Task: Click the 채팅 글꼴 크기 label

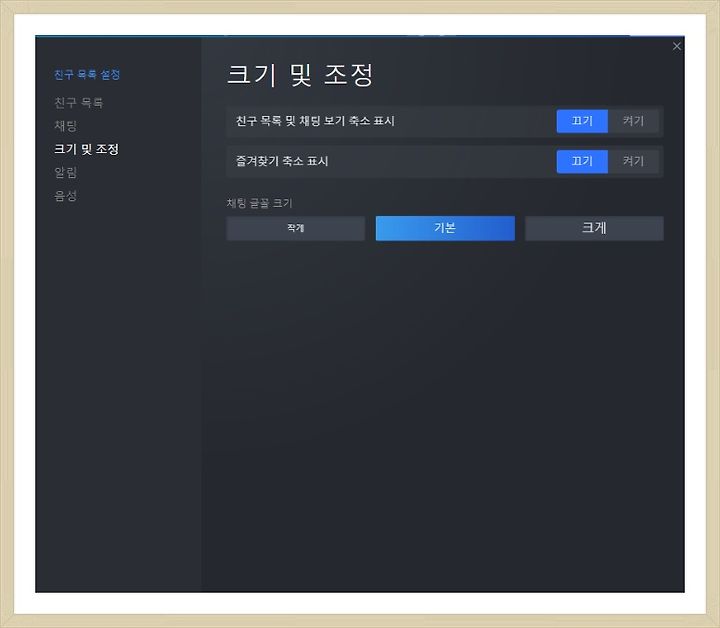Action: (259, 203)
